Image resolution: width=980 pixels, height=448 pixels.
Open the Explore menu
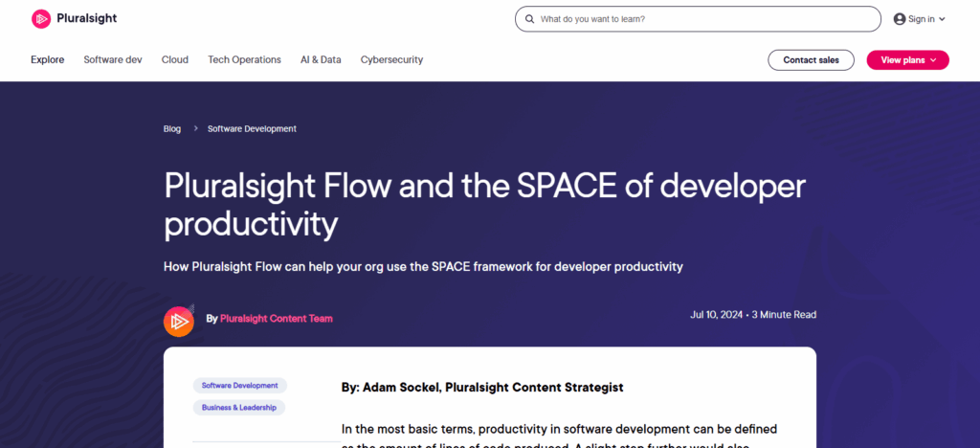47,59
